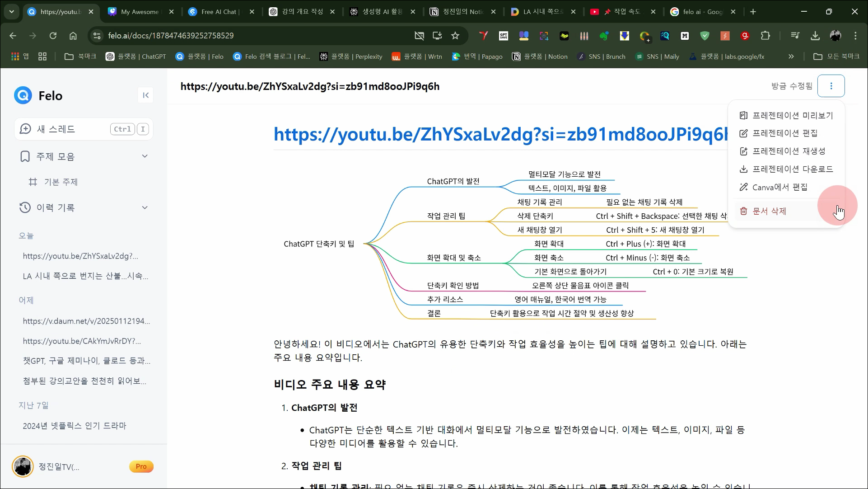Collapse the Felo sidebar panel
This screenshot has height=489, width=868.
(145, 95)
